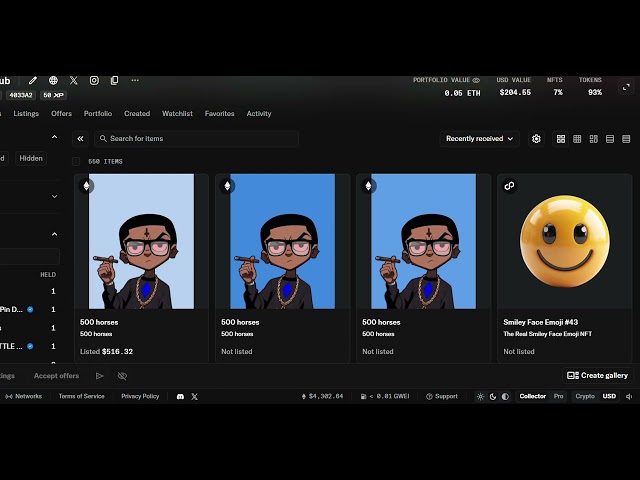Select Crypto currency display
Image resolution: width=640 pixels, height=480 pixels.
585,396
